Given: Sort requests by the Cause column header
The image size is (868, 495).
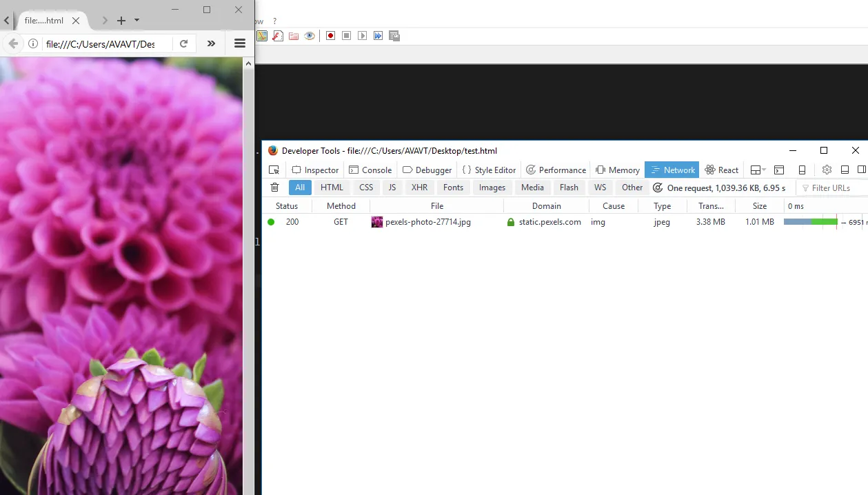Looking at the screenshot, I should pos(614,205).
